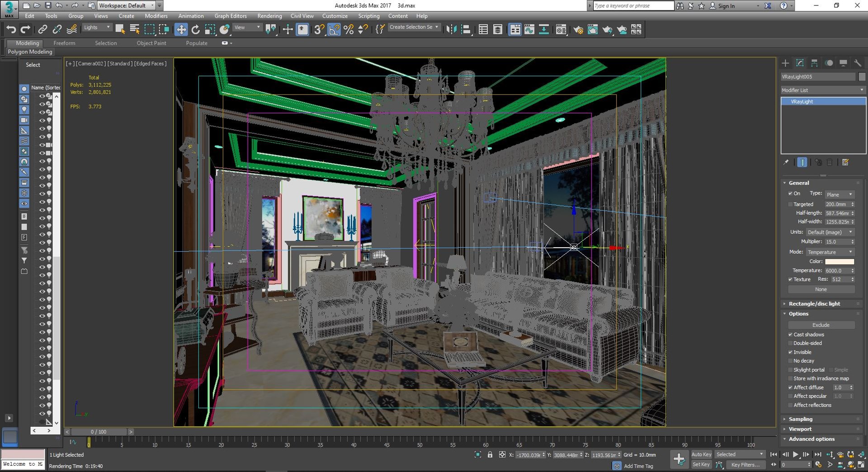
Task: Toggle 3D Snaps
Action: [x=319, y=30]
